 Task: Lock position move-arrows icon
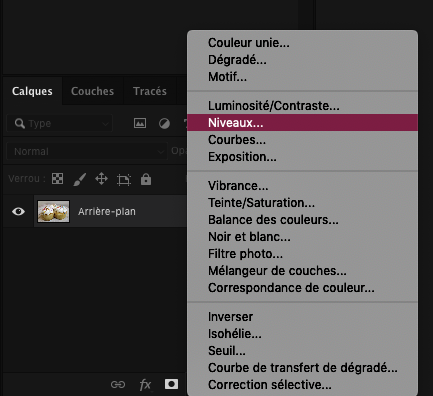pyautogui.click(x=101, y=179)
